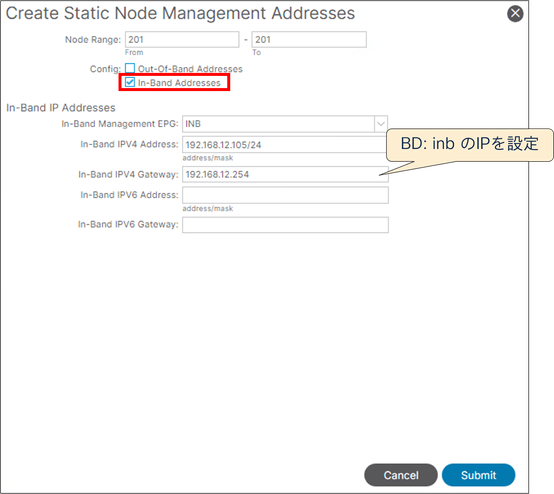The width and height of the screenshot is (554, 494).
Task: Click the In-Band IP Addresses section heading
Action: [x=61, y=108]
